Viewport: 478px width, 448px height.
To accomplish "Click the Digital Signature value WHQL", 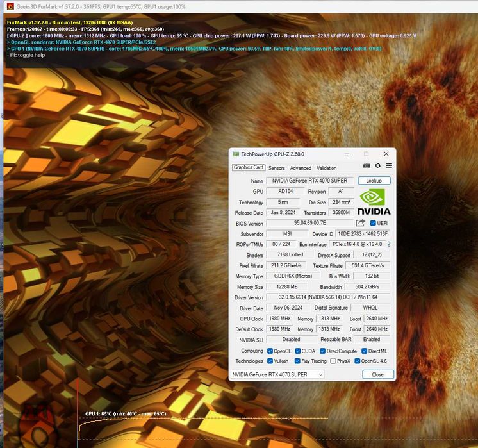I will [x=370, y=308].
